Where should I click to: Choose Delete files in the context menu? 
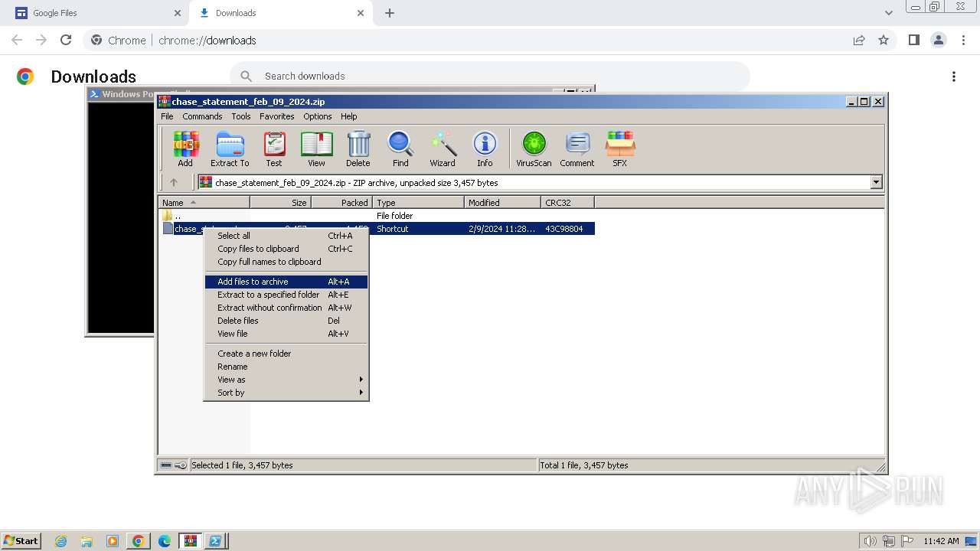pyautogui.click(x=286, y=321)
